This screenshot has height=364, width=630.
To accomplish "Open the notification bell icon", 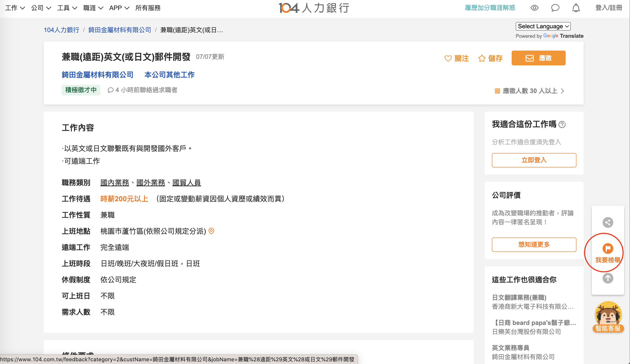I will [x=576, y=8].
